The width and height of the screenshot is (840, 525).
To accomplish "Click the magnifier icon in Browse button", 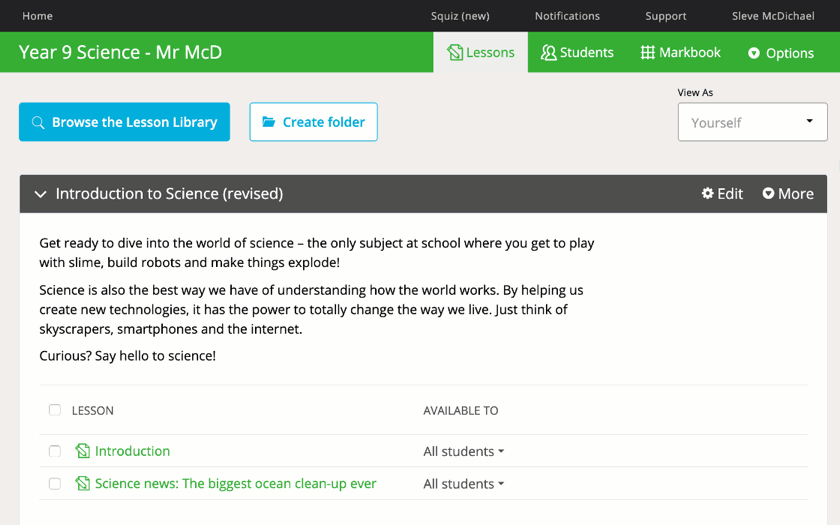I will [38, 123].
